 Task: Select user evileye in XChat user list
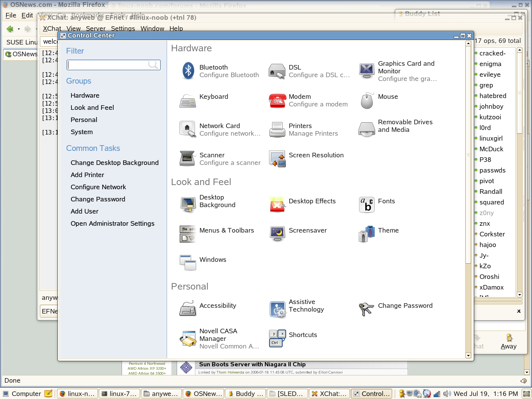coord(490,74)
